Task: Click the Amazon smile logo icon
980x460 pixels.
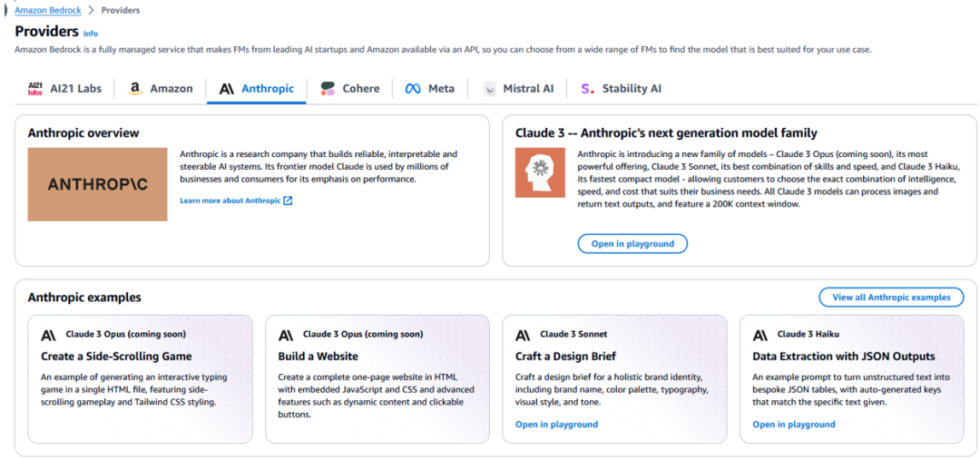Action: click(135, 89)
